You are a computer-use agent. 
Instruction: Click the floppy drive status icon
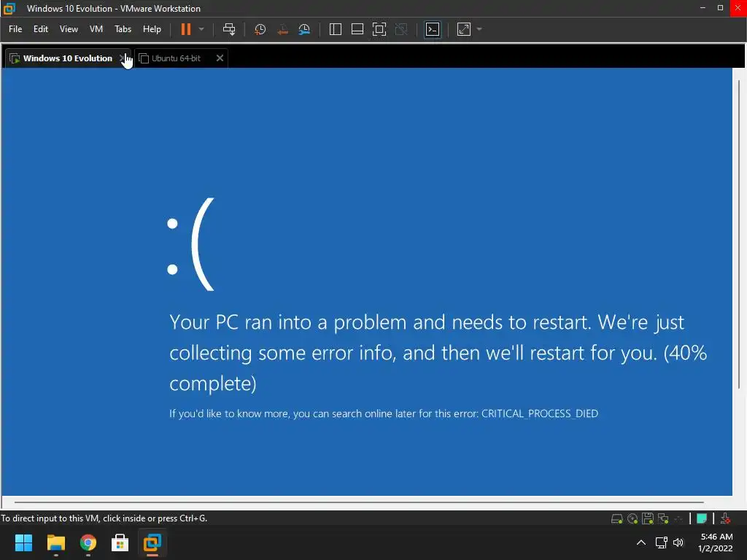(x=648, y=518)
